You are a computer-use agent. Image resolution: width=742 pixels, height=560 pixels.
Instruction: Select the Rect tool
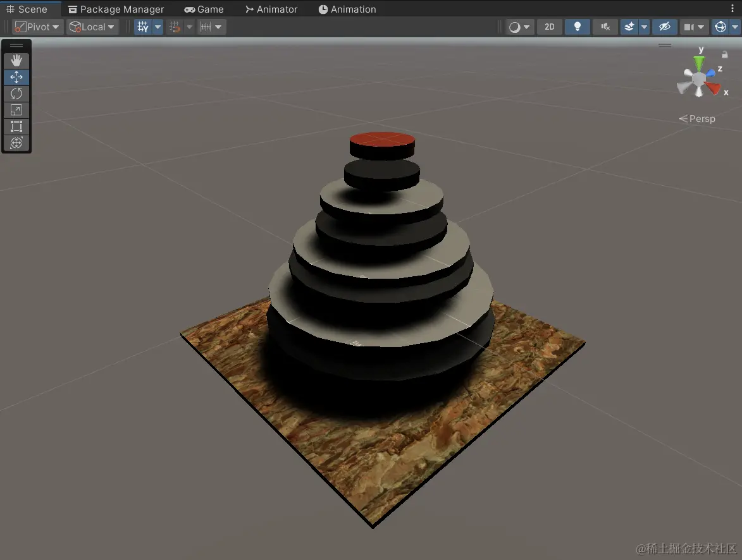point(16,127)
